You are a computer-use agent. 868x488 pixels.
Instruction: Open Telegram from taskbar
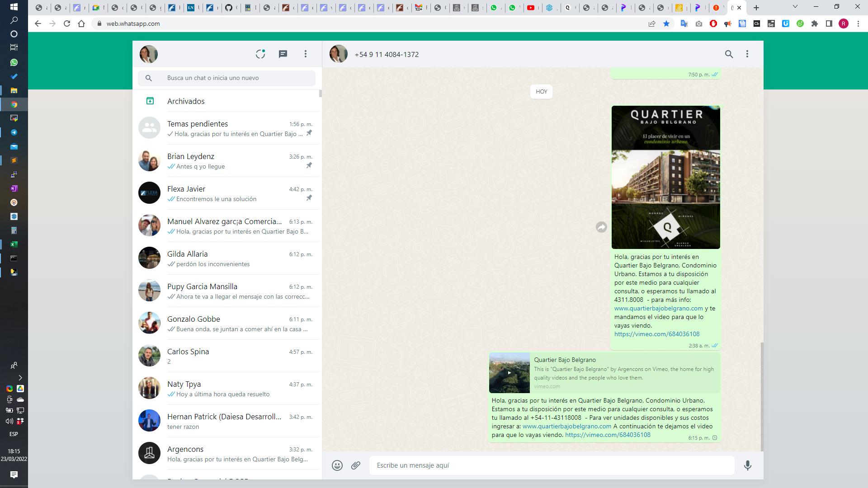pyautogui.click(x=14, y=132)
